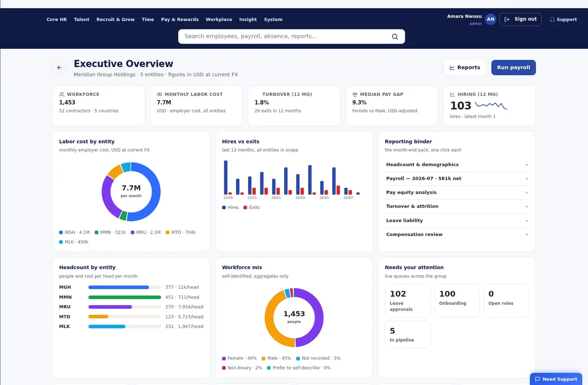The width and height of the screenshot is (588, 385).
Task: Open the Reports button
Action: (x=465, y=68)
